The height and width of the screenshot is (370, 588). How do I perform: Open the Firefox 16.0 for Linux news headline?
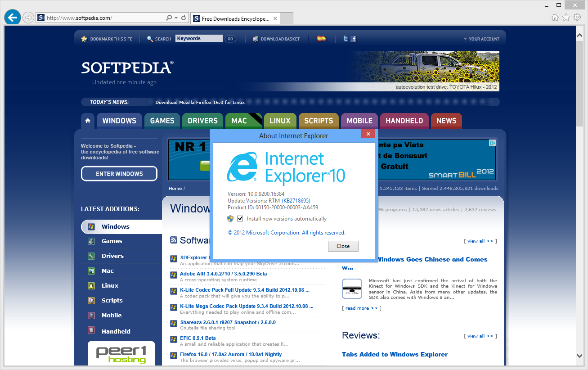pos(200,103)
